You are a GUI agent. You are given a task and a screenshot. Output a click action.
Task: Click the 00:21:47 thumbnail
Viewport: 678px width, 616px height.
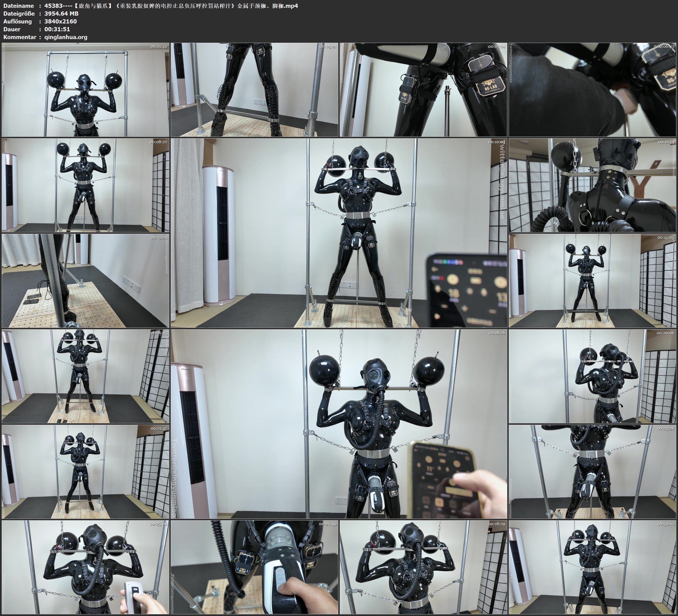pyautogui.click(x=85, y=471)
